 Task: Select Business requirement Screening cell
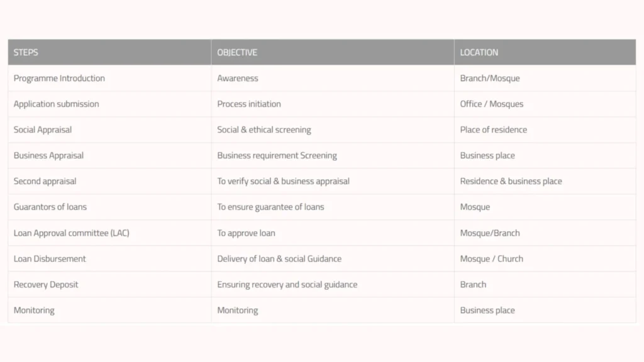[x=277, y=155]
